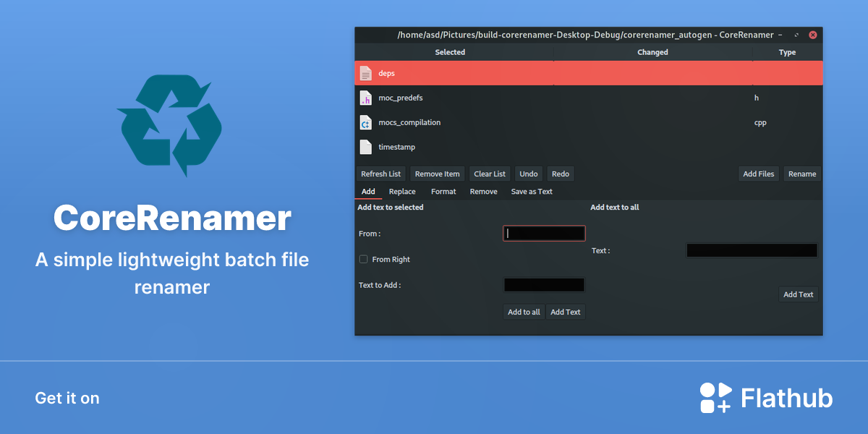Viewport: 868px width, 434px height.
Task: Click Add Text under Text to Add
Action: [x=566, y=312]
